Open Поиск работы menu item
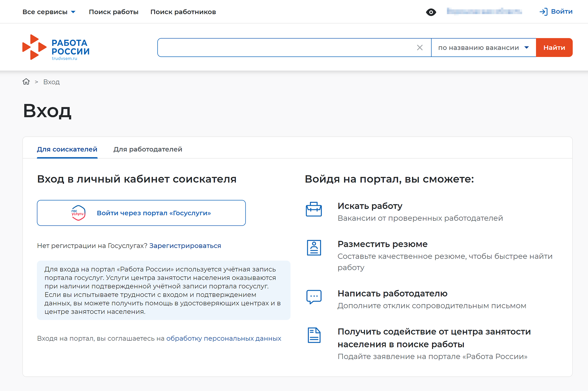588x391 pixels. tap(113, 12)
